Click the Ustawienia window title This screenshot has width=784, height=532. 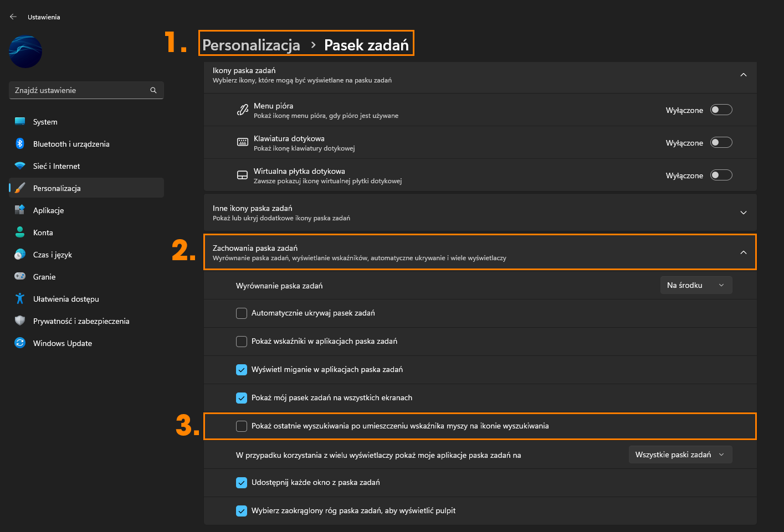[44, 17]
